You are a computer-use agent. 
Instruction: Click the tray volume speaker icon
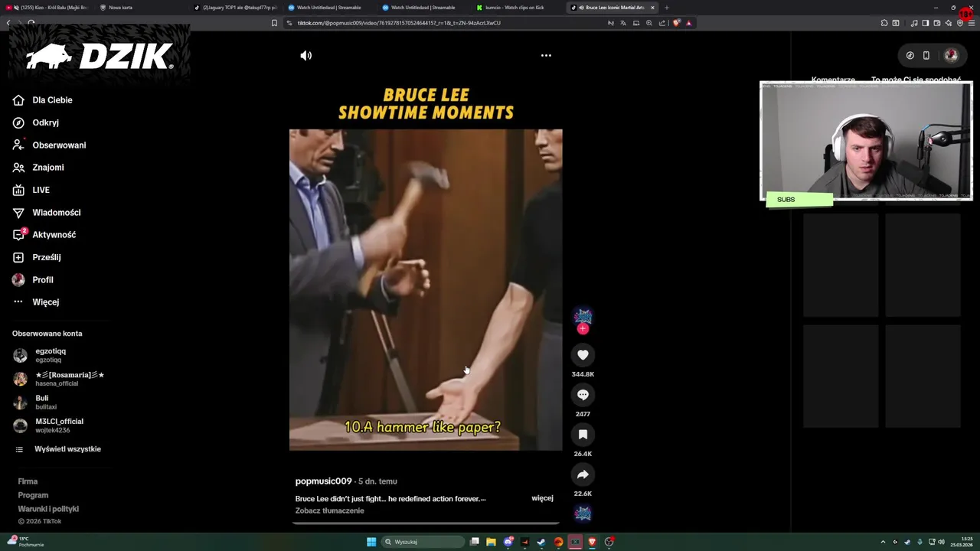click(x=941, y=542)
